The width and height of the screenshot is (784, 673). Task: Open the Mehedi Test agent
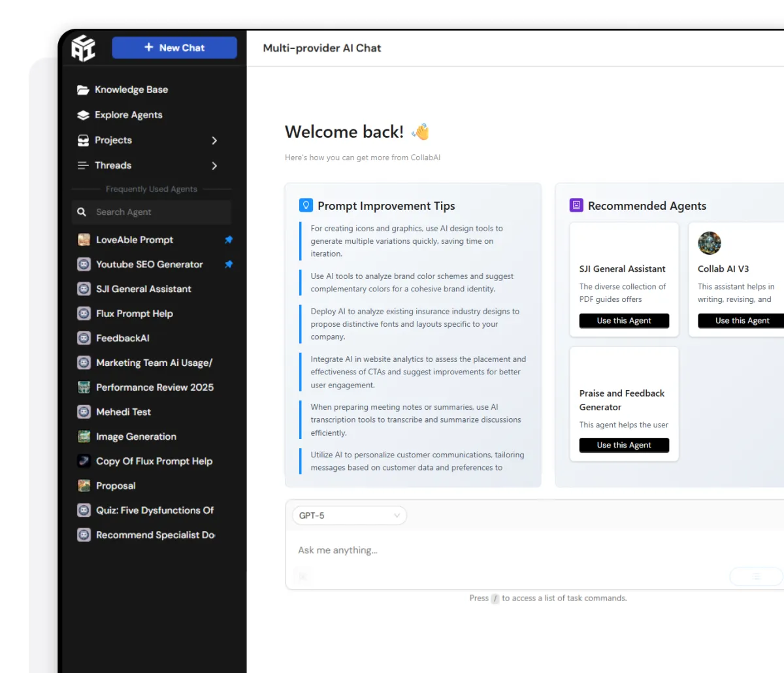point(123,412)
